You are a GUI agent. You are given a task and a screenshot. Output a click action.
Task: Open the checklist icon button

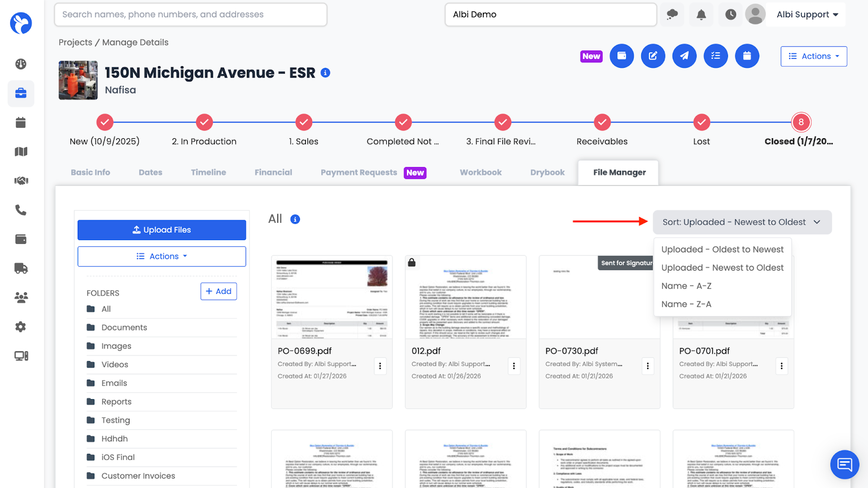tap(716, 56)
